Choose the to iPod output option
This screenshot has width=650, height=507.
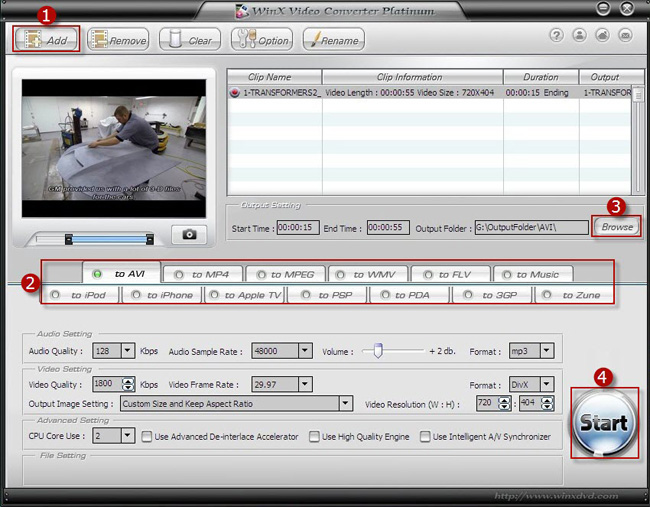coord(80,295)
